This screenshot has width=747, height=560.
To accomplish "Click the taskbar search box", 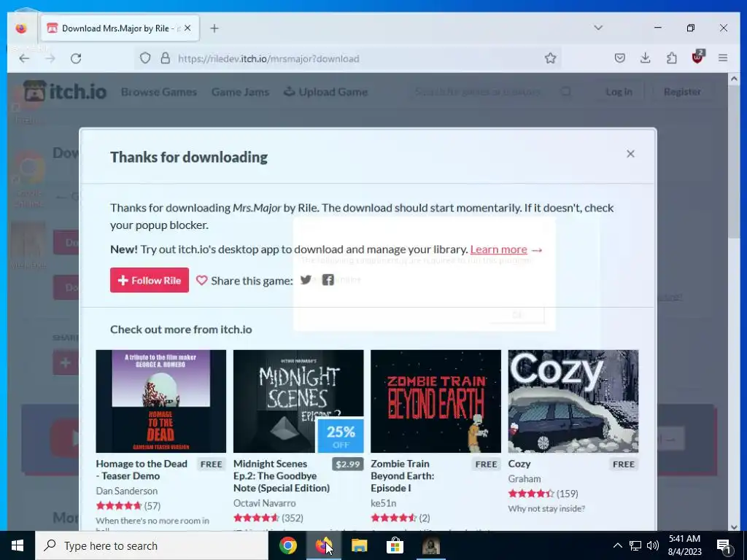I will pos(152,545).
